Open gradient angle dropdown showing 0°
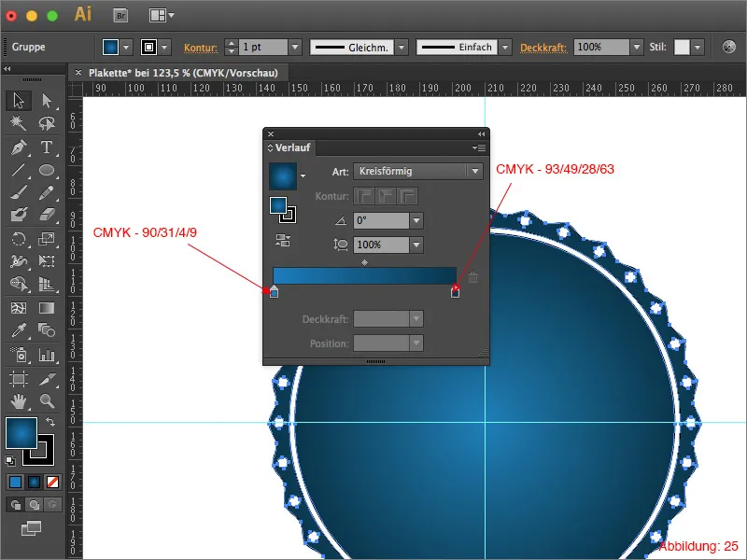 click(416, 220)
